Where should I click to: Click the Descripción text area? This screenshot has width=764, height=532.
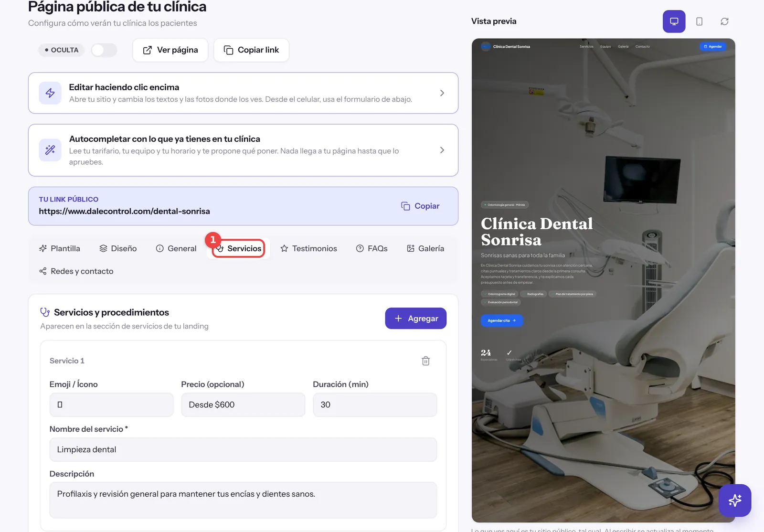coord(243,500)
